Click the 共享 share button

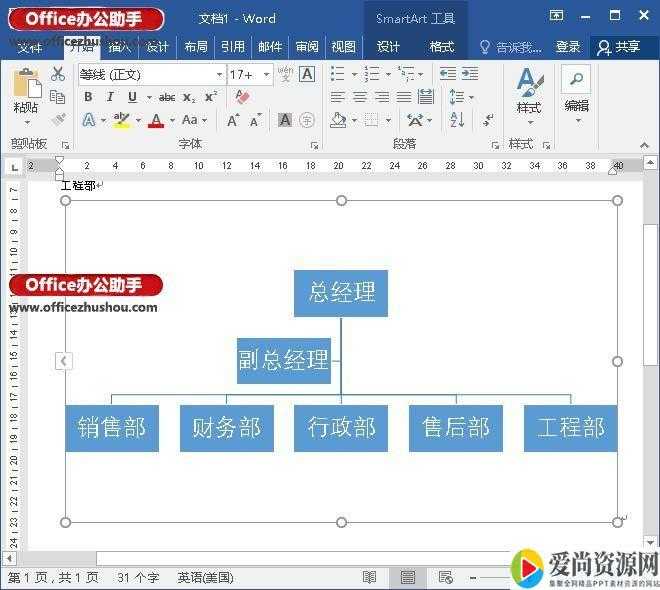coord(618,47)
